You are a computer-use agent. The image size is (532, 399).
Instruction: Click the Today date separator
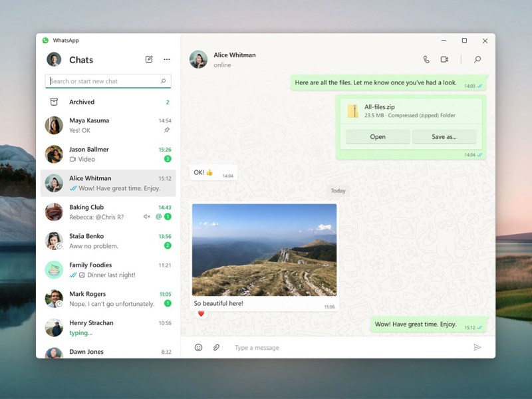[x=338, y=191]
